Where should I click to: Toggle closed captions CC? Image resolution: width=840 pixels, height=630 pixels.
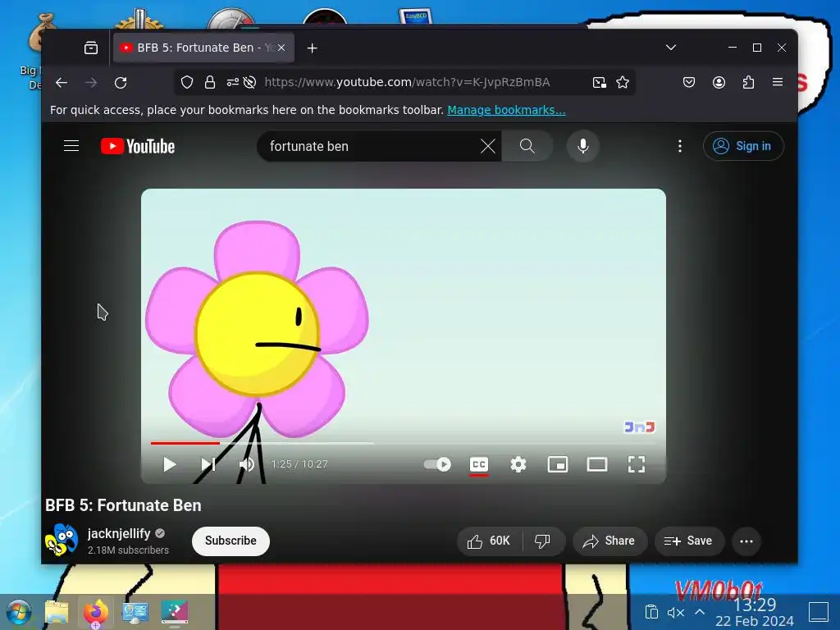point(478,464)
